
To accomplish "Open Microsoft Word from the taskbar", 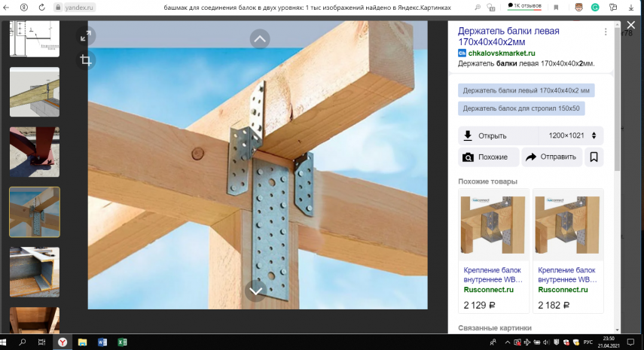I will pyautogui.click(x=103, y=342).
